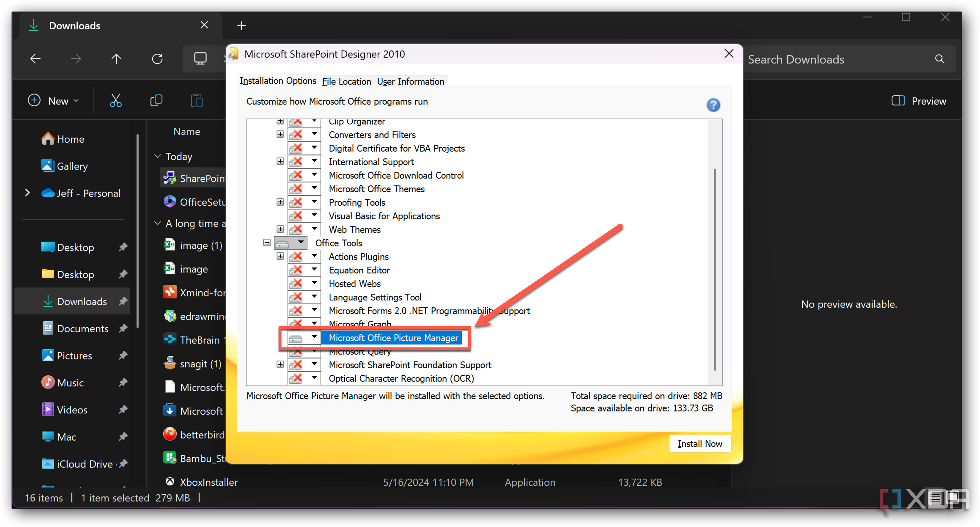The width and height of the screenshot is (980, 527).
Task: Expand the Converters and Filters branch
Action: tap(281, 134)
